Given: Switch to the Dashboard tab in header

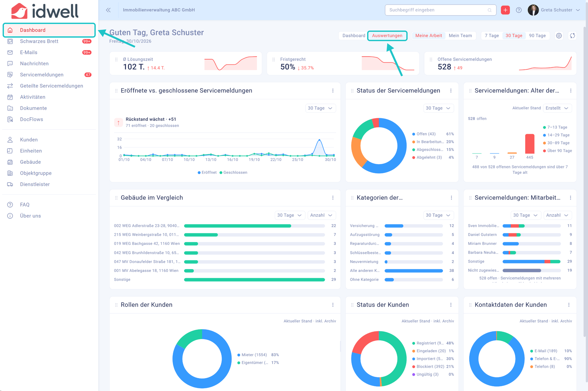Looking at the screenshot, I should 354,36.
